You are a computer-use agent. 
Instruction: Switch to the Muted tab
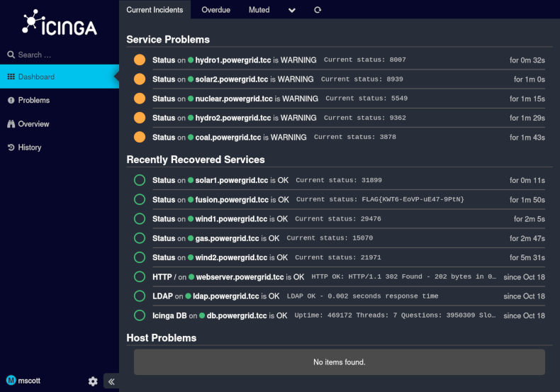pyautogui.click(x=259, y=10)
